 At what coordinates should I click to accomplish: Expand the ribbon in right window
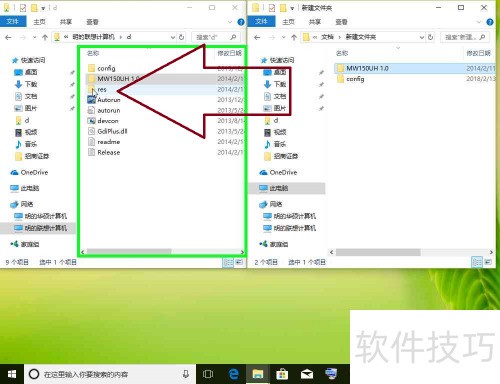pyautogui.click(x=479, y=22)
